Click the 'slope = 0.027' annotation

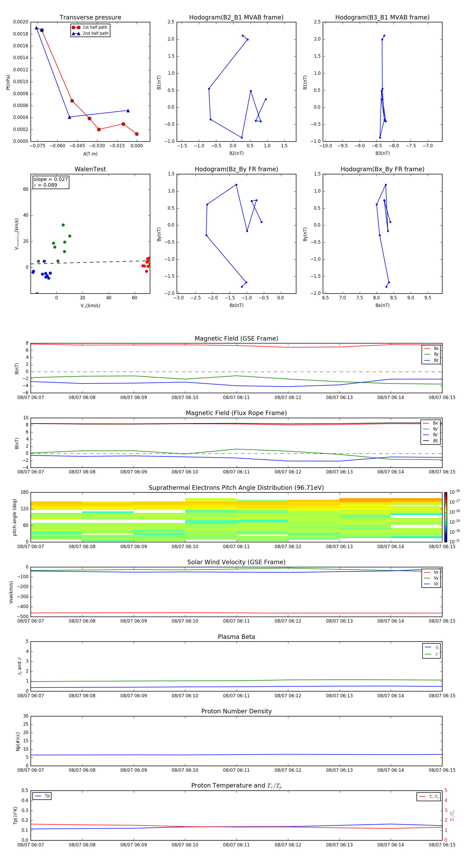[50, 179]
